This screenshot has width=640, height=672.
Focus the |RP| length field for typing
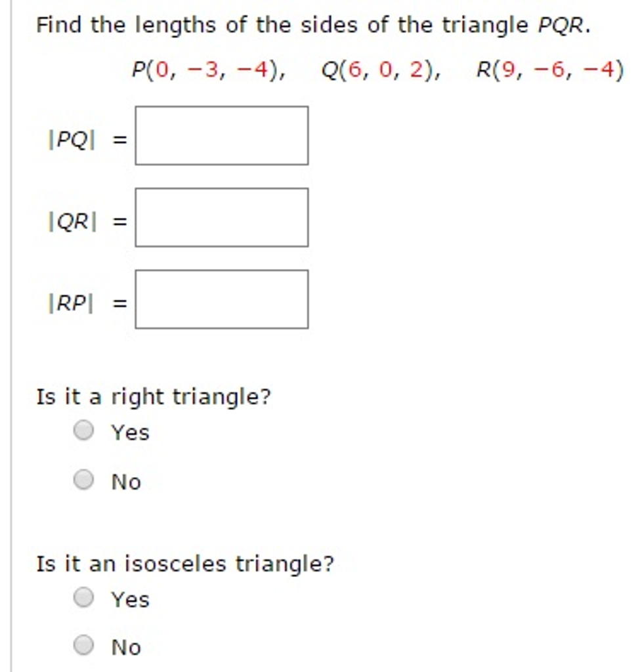[221, 299]
